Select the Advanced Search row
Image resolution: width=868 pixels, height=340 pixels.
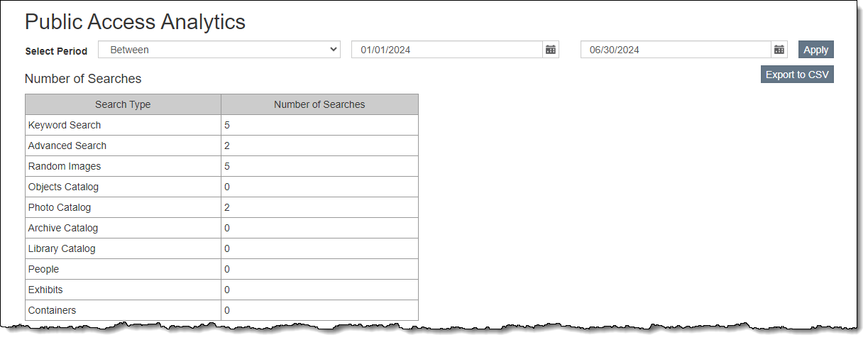67,146
